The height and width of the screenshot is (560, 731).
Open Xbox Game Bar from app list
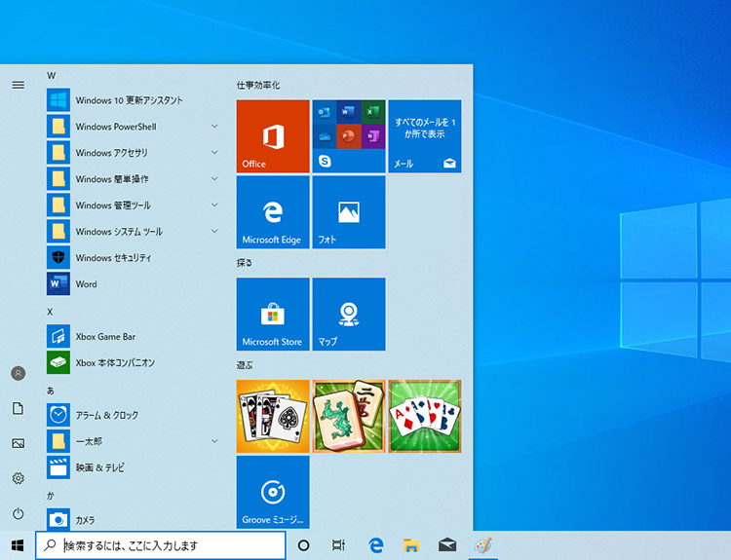(104, 337)
